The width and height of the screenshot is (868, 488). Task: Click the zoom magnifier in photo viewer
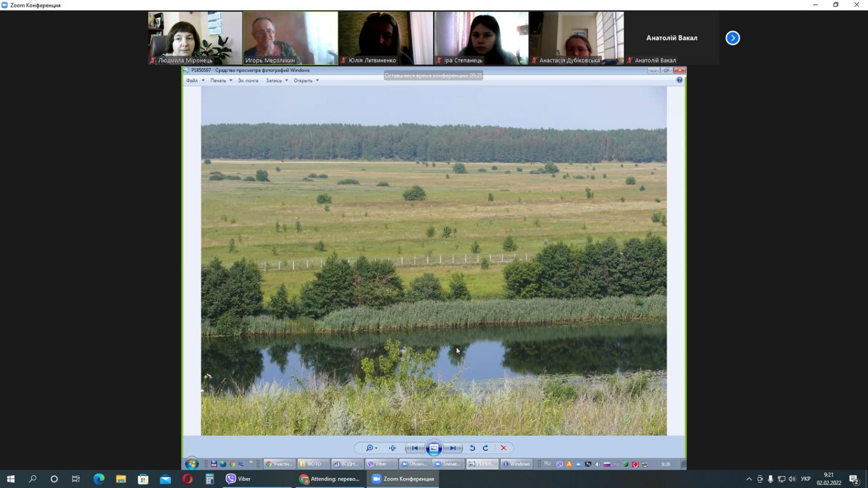pyautogui.click(x=370, y=448)
